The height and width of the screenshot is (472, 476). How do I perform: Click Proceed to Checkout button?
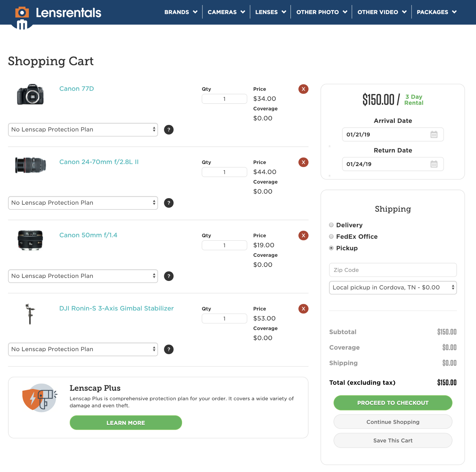pyautogui.click(x=393, y=403)
